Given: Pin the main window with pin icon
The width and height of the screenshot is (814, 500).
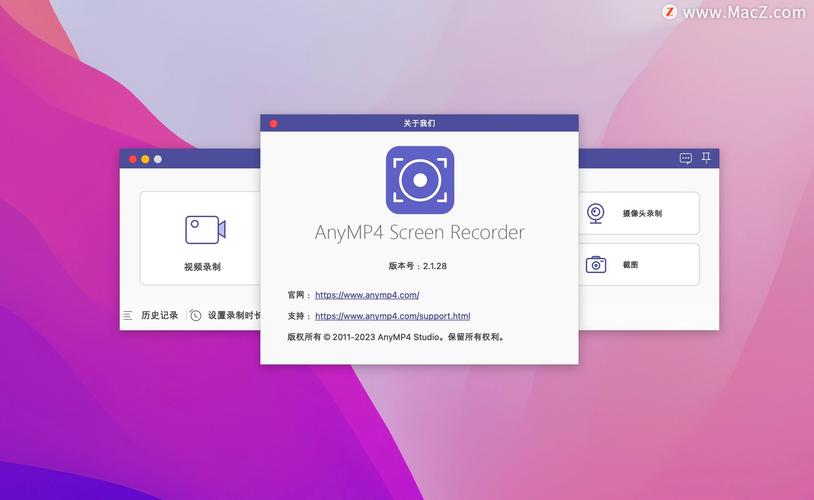Looking at the screenshot, I should tap(706, 157).
